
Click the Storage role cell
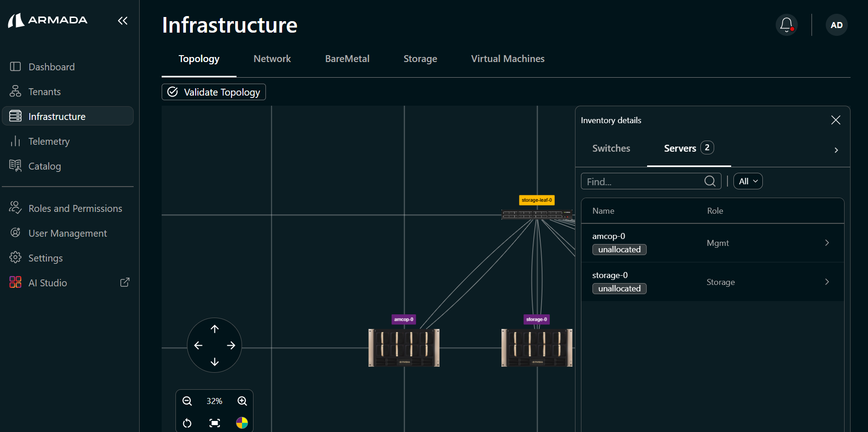pyautogui.click(x=721, y=282)
